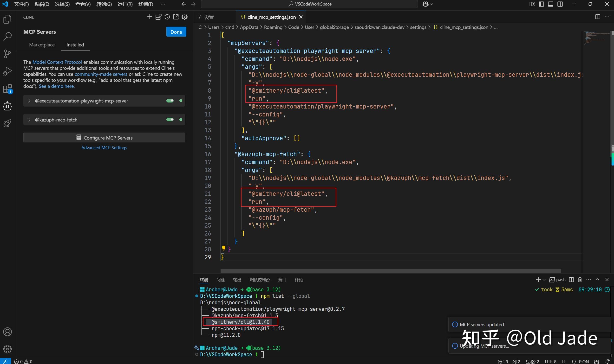Kill the terminal with the trash icon
Image resolution: width=614 pixels, height=364 pixels.
point(579,279)
